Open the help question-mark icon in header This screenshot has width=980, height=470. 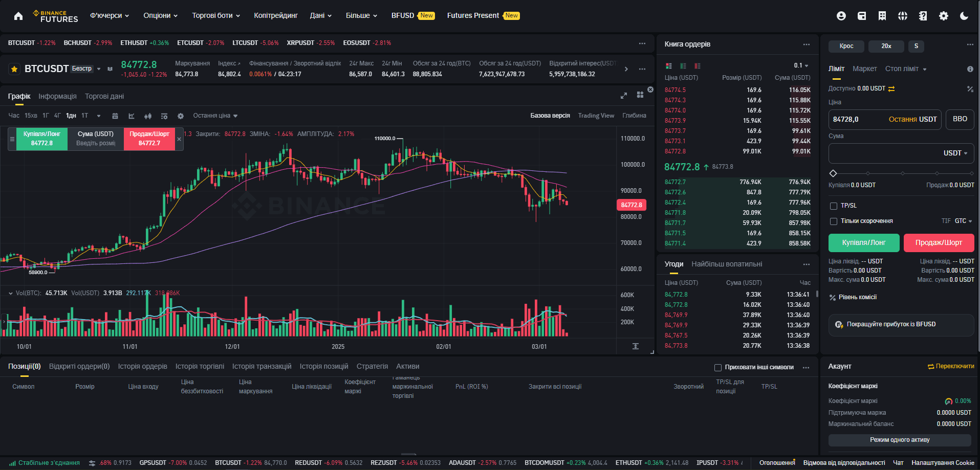[923, 16]
